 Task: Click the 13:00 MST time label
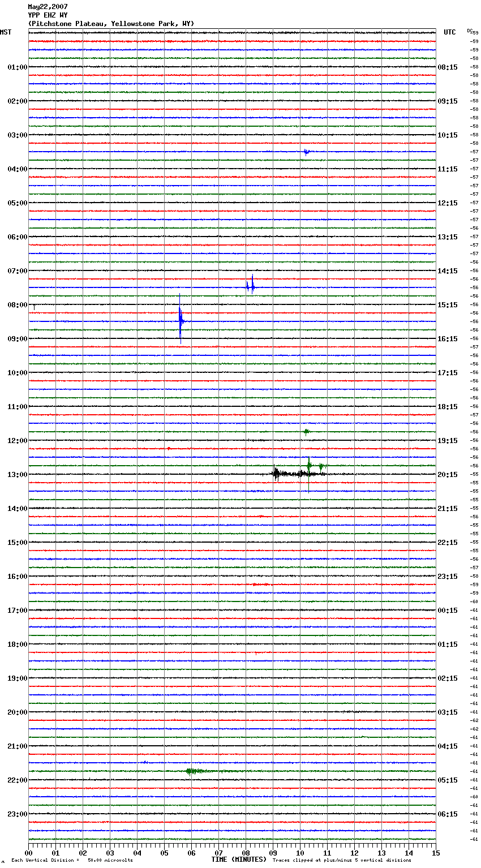pos(17,475)
